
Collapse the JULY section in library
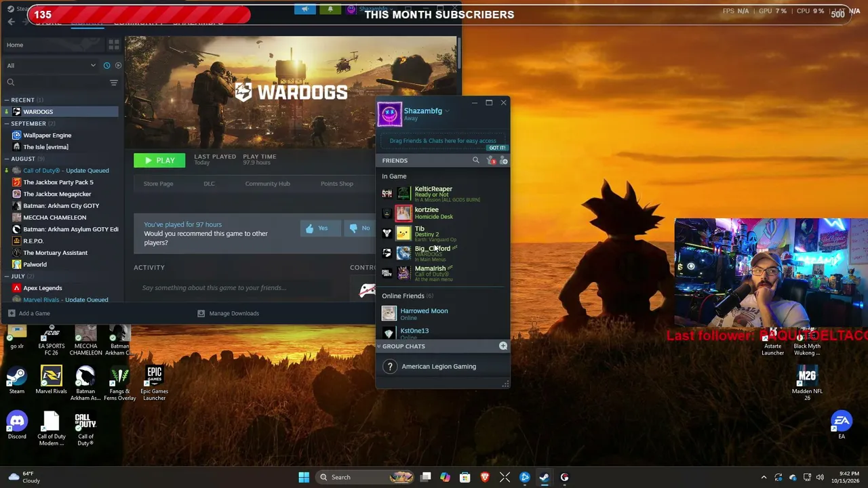click(7, 277)
